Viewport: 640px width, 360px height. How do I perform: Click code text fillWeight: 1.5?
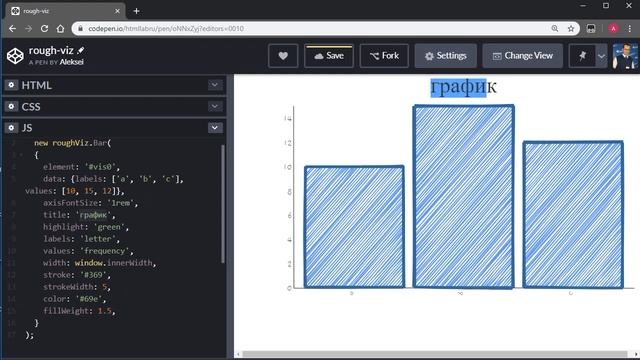coord(79,311)
